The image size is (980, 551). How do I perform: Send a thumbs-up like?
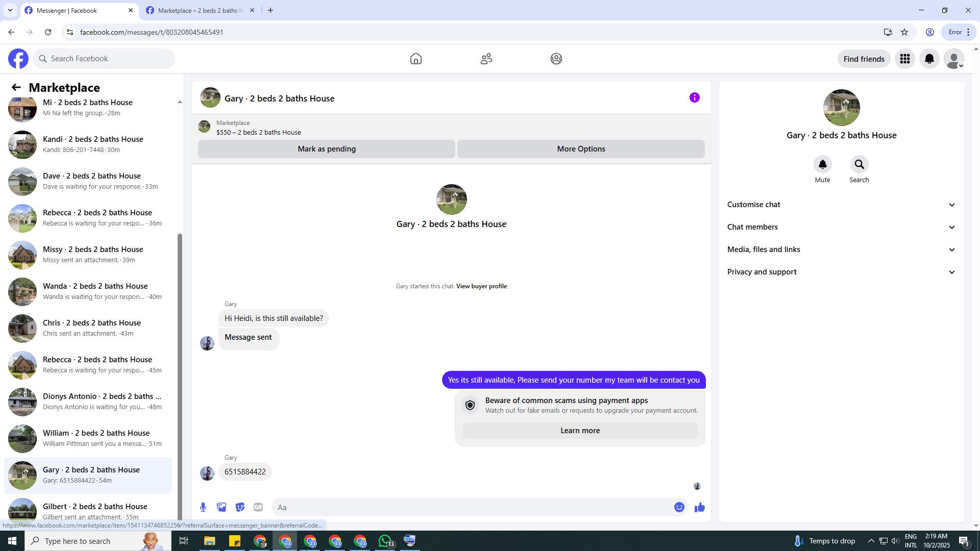click(699, 507)
